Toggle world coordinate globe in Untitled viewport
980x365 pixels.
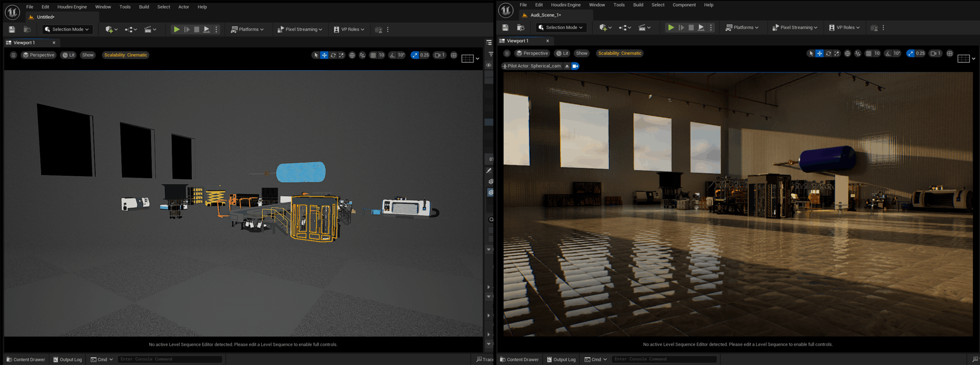(352, 55)
